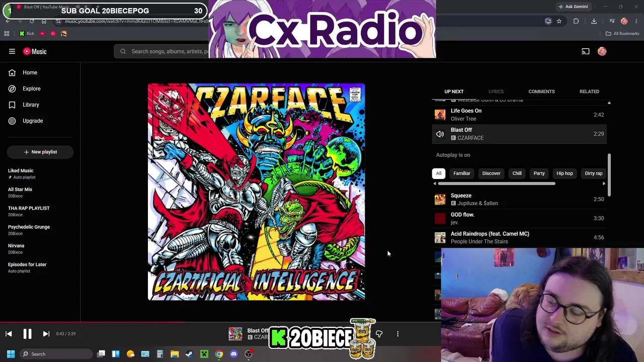This screenshot has height=362, width=644.
Task: Click the Squeeze track thumbnail
Action: [440, 199]
